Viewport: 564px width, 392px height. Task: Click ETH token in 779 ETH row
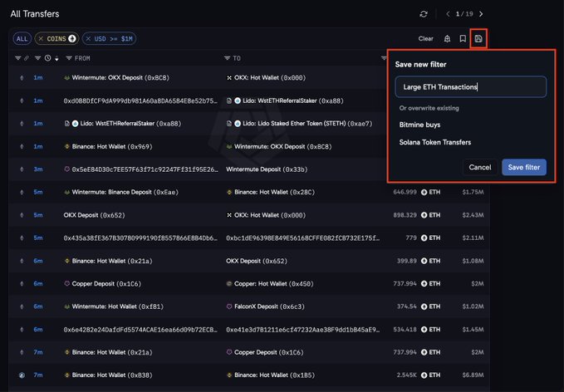pyautogui.click(x=430, y=238)
